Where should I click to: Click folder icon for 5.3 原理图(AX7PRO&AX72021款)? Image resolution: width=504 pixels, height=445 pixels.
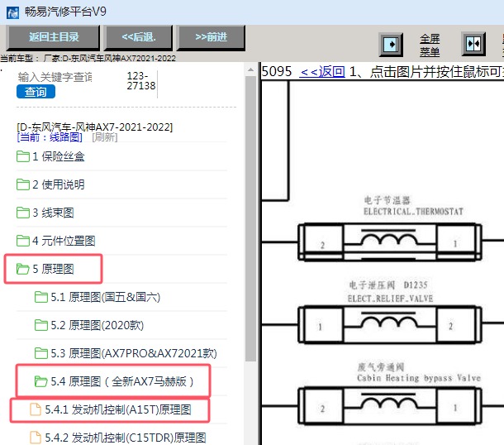41,353
